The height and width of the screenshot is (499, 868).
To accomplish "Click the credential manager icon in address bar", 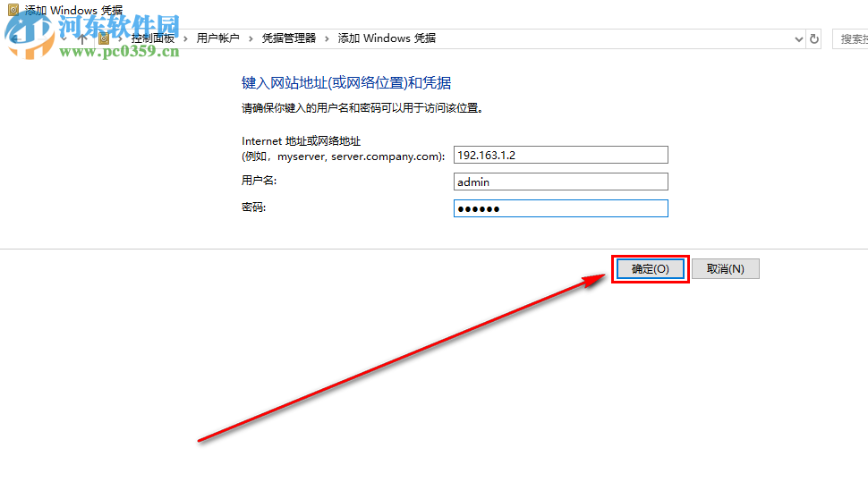I will tap(104, 38).
